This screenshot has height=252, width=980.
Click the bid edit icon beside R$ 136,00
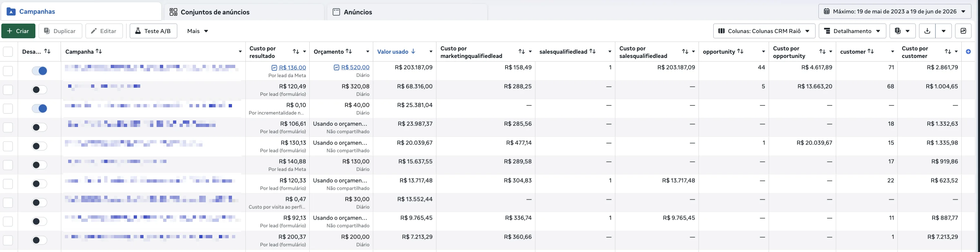(274, 68)
